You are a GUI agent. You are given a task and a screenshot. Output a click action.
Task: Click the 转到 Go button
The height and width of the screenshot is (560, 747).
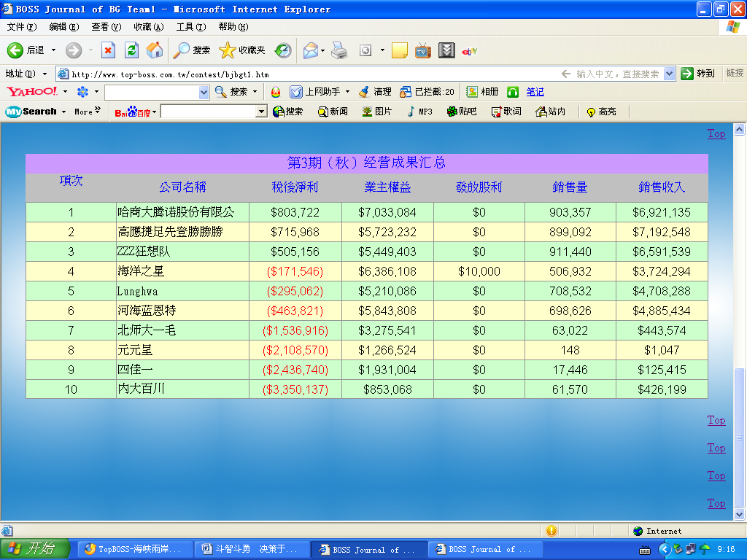[x=697, y=74]
